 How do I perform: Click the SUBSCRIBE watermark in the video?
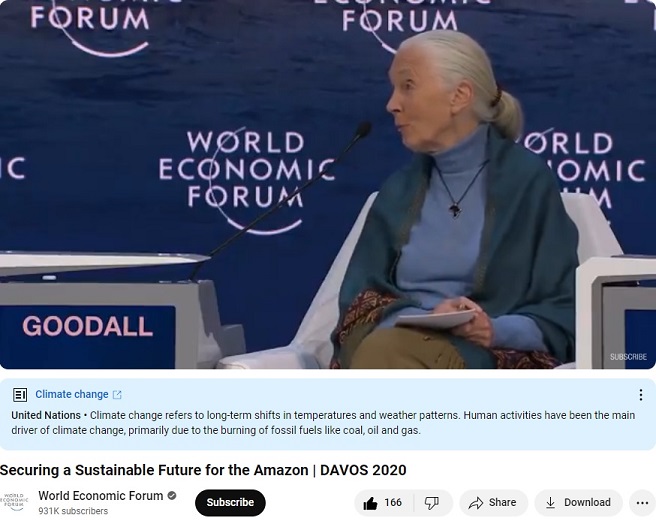pos(628,357)
